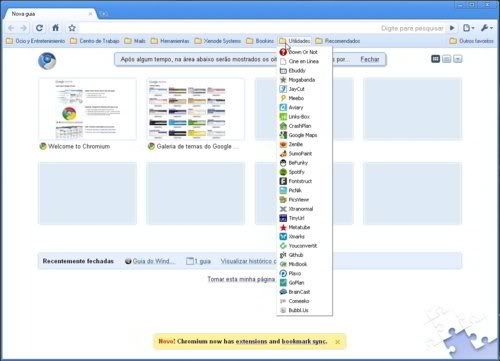Viewport: 500px width, 361px height.
Task: Select Google Maps from the Utilidades menu
Action: [x=298, y=135]
